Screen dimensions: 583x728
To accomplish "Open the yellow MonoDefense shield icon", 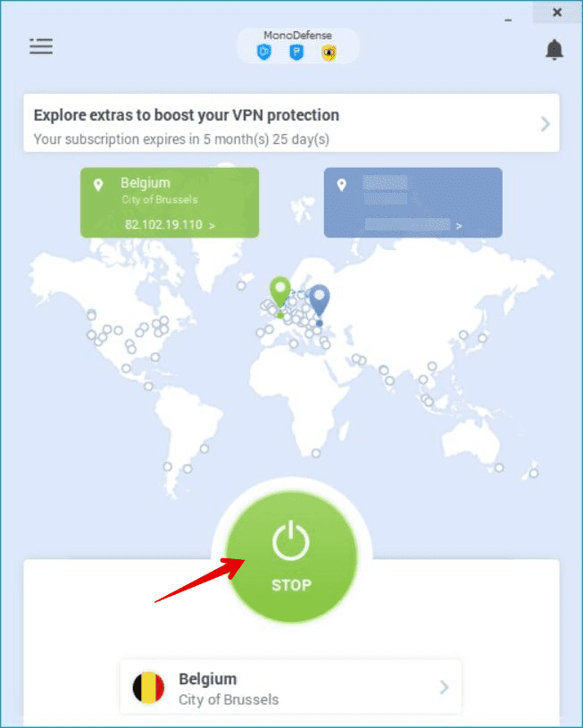I will pyautogui.click(x=329, y=53).
